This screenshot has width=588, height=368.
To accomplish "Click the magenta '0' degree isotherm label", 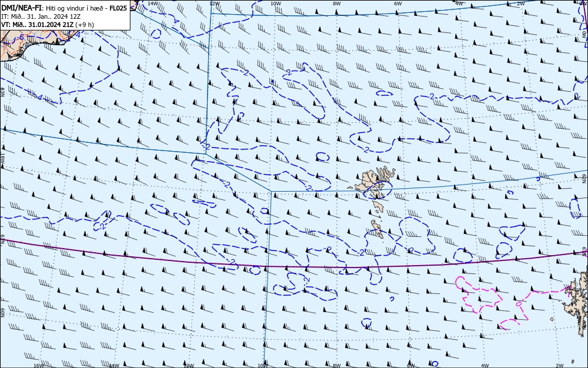I will [x=518, y=303].
